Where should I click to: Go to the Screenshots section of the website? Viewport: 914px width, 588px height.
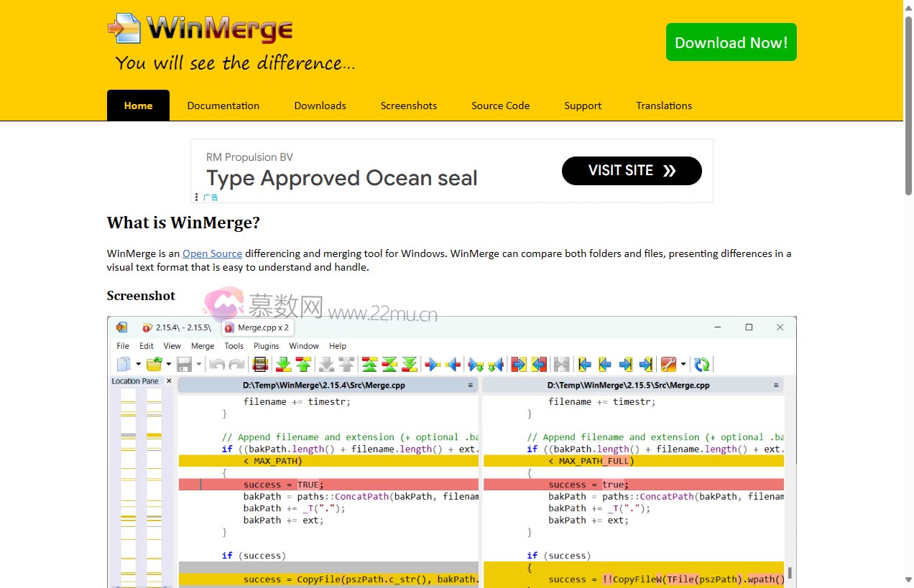tap(408, 106)
